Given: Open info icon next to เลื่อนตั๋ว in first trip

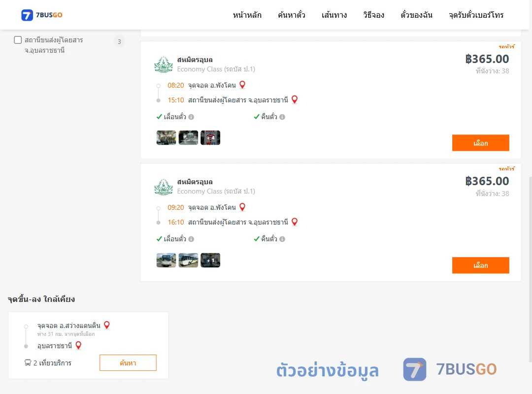Looking at the screenshot, I should [x=191, y=117].
